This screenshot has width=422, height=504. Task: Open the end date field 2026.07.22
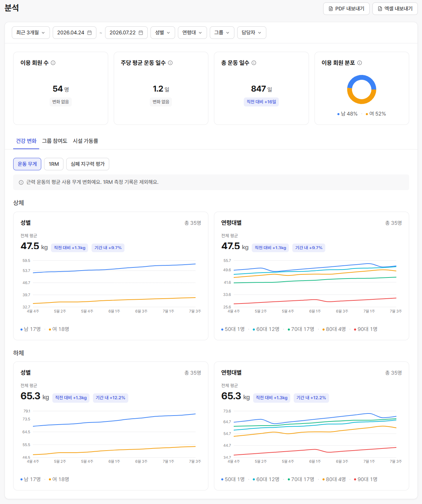[x=126, y=33]
